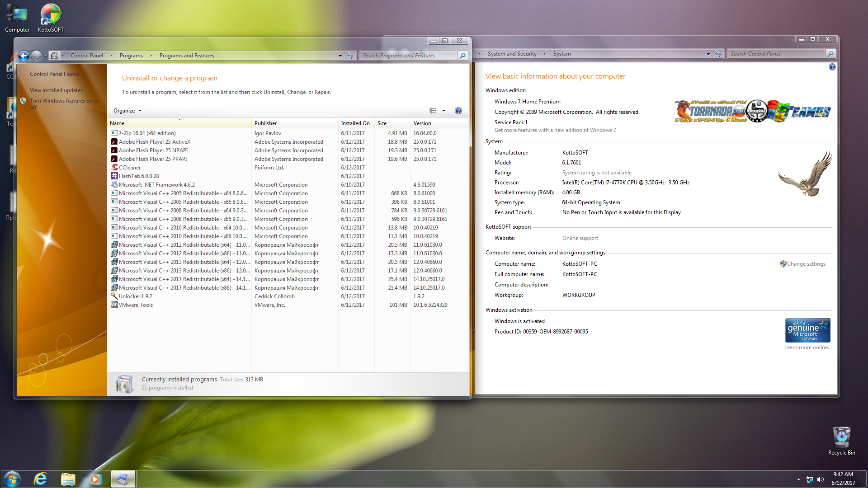Click the System rating is not available link

[x=597, y=173]
